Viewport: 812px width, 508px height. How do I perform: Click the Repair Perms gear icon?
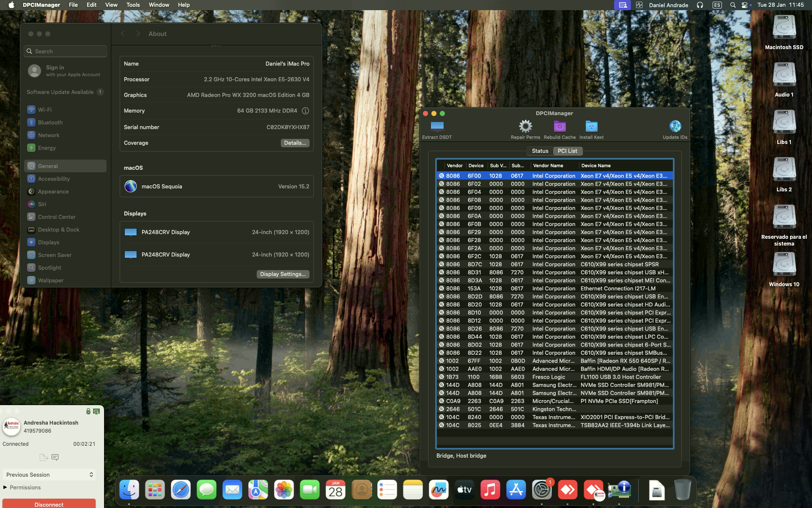pyautogui.click(x=525, y=126)
